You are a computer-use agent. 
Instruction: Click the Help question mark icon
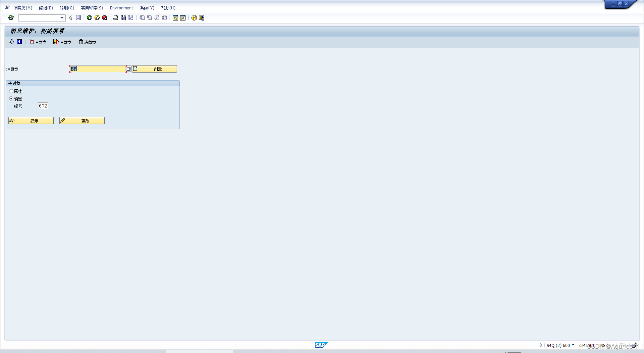coord(194,18)
